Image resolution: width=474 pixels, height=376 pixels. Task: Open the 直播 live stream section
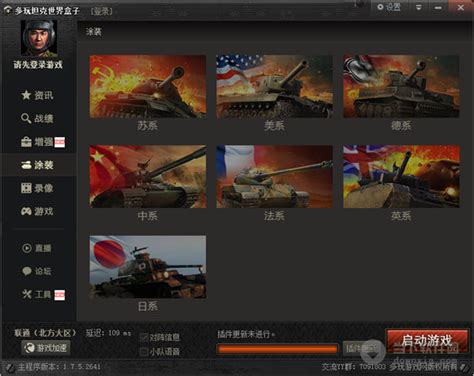37,248
